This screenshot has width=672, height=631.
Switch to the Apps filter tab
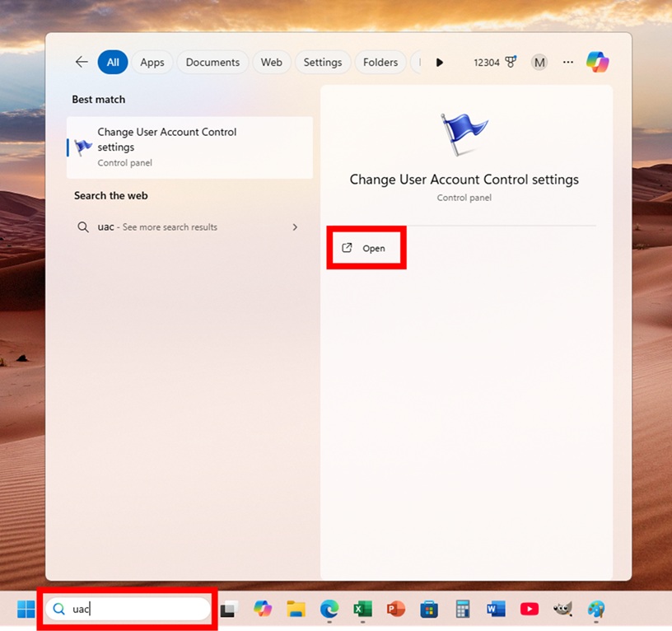pyautogui.click(x=152, y=62)
